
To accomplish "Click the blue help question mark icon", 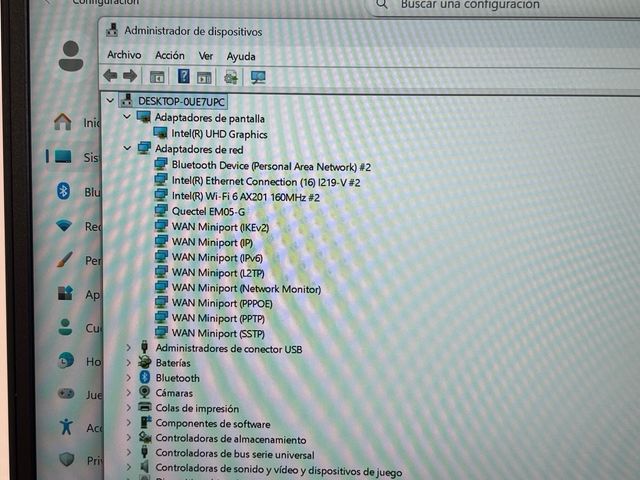I will (x=183, y=76).
